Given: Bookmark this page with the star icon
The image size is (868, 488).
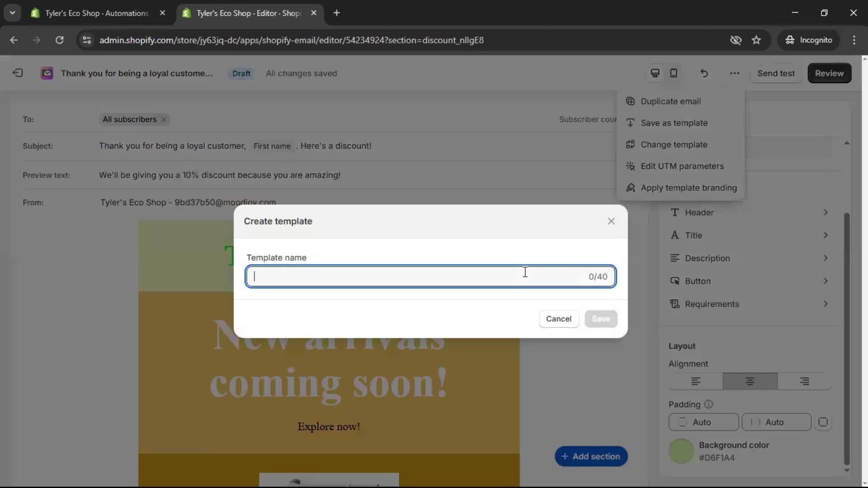Looking at the screenshot, I should [757, 40].
